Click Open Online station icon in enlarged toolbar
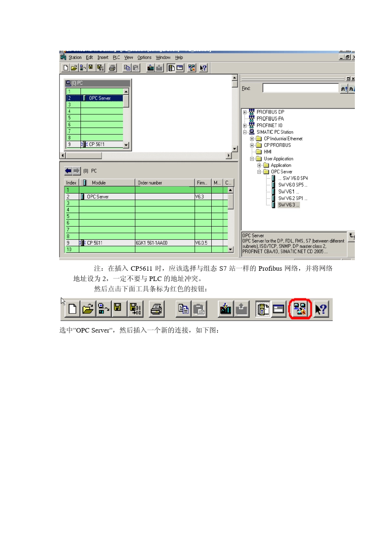The width and height of the screenshot is (392, 555). click(103, 309)
